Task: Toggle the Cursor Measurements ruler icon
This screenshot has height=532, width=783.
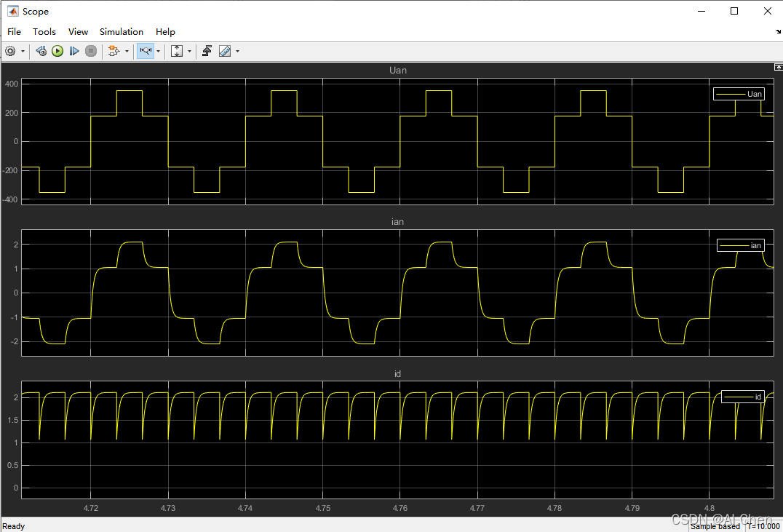Action: coord(225,51)
